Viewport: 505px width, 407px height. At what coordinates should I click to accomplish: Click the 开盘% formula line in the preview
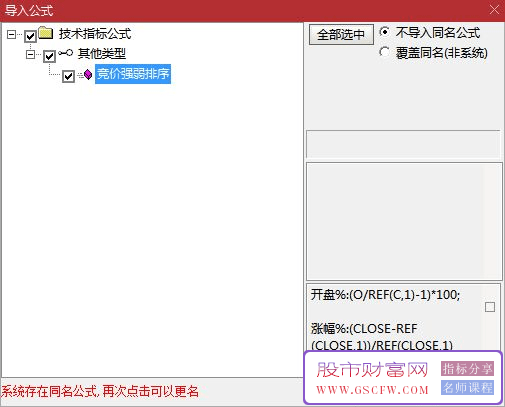click(x=385, y=295)
